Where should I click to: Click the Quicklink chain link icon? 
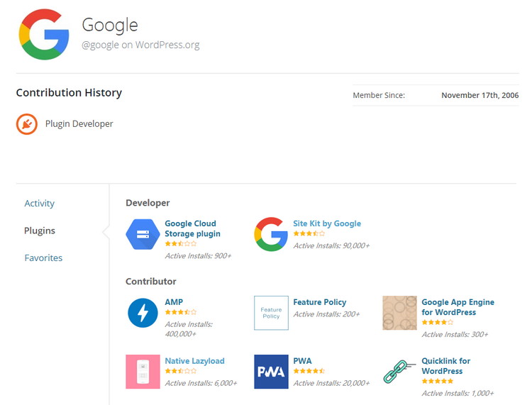click(399, 372)
